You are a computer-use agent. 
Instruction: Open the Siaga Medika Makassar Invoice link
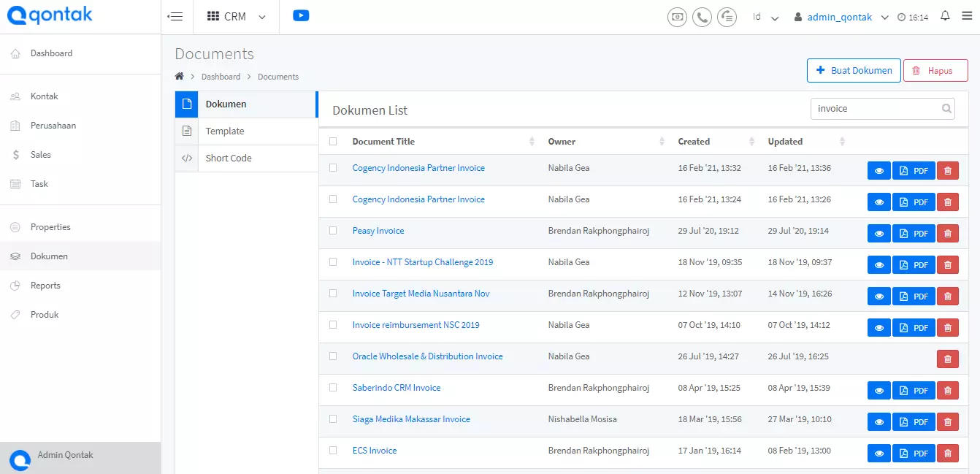411,419
